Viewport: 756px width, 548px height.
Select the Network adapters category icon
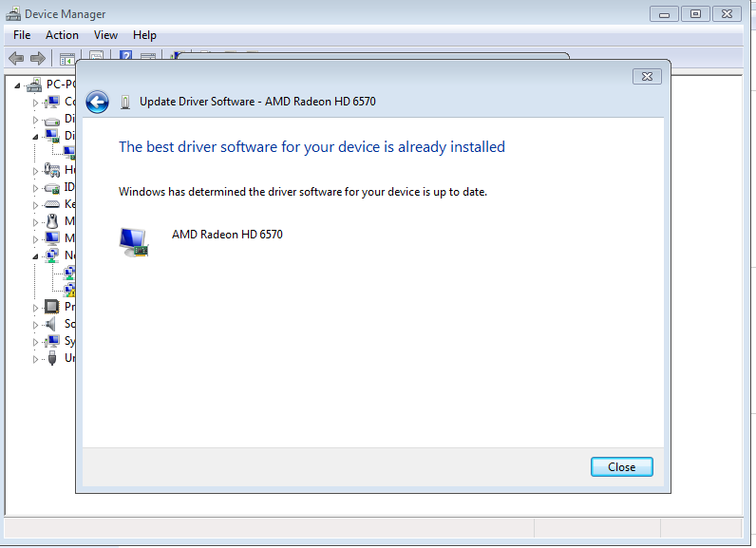click(x=52, y=255)
